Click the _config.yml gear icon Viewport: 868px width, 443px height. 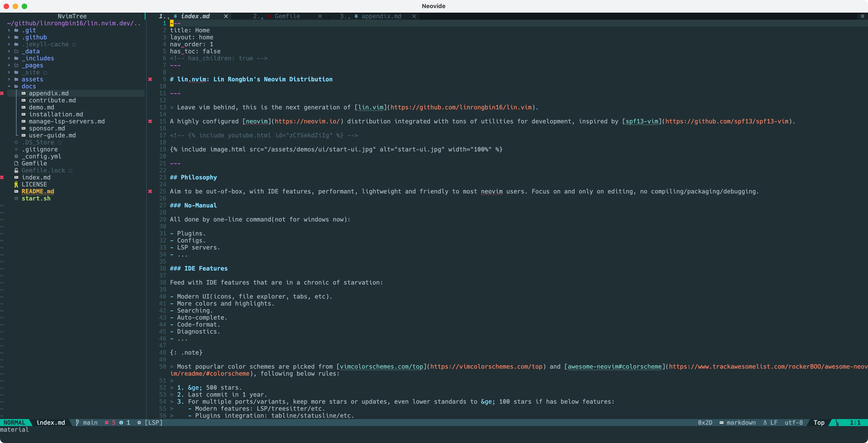[16, 156]
